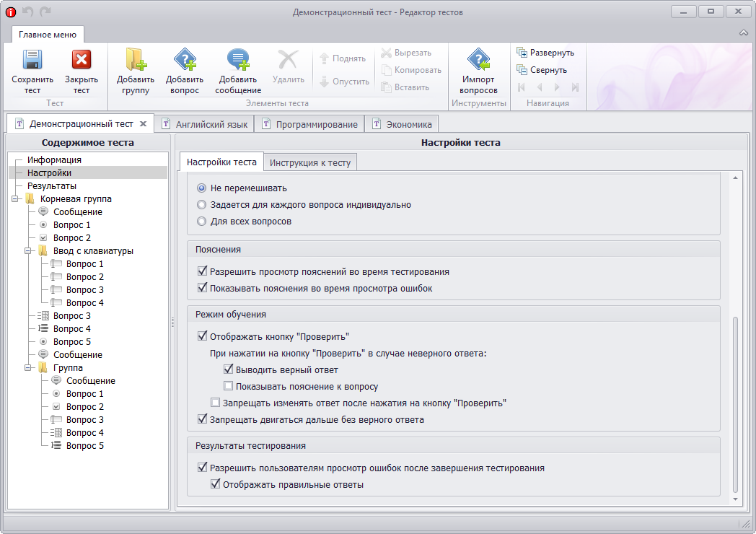756x534 pixels.
Task: Minimize the Редактор тестов window
Action: click(x=684, y=12)
